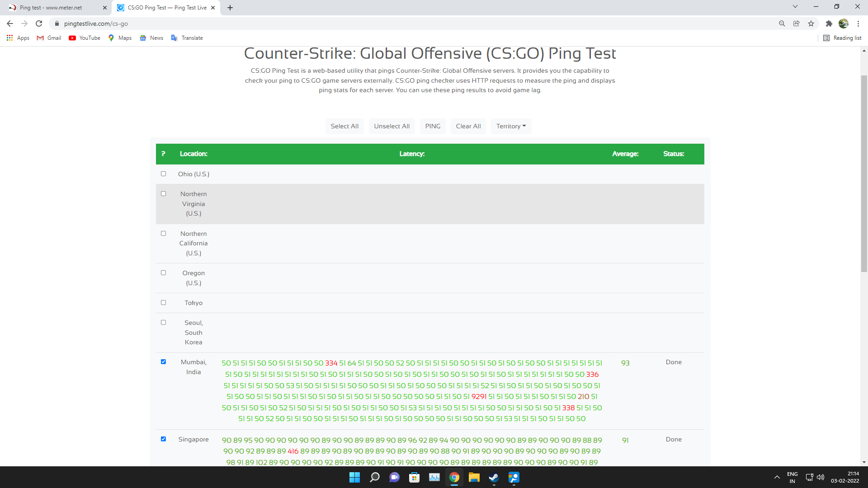Start the PING test
Viewport: 868px width, 488px height.
433,126
